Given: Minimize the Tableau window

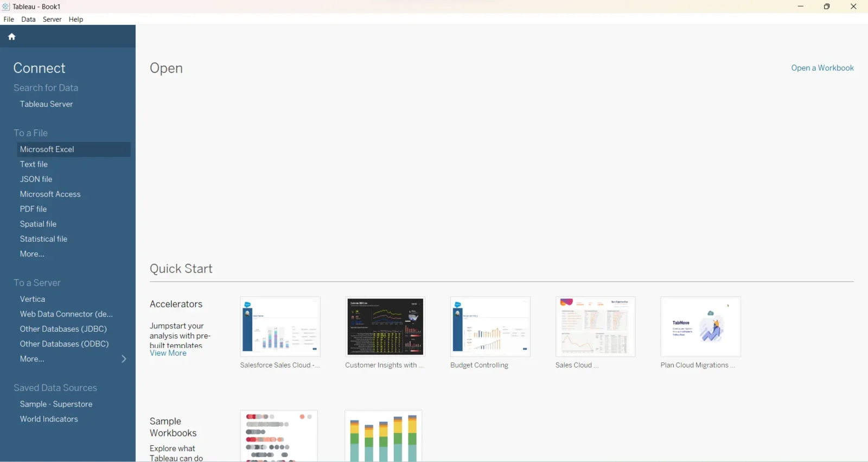Looking at the screenshot, I should (x=801, y=7).
